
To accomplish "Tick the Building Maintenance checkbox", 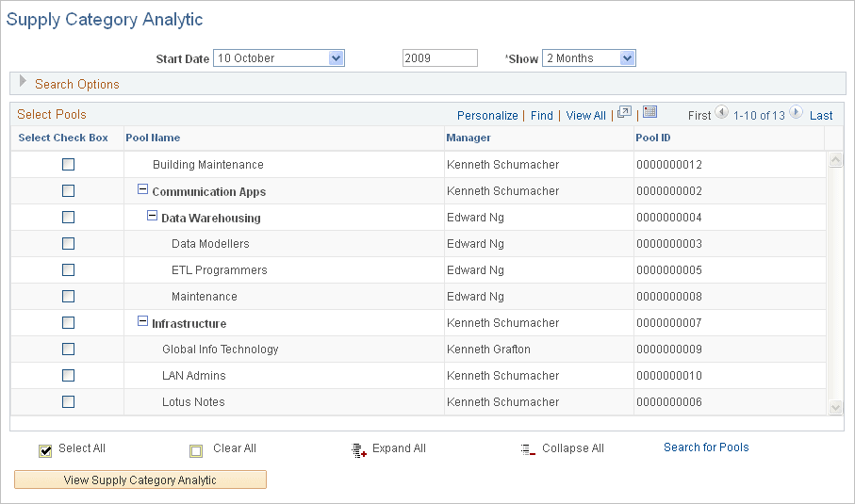I will 68,165.
